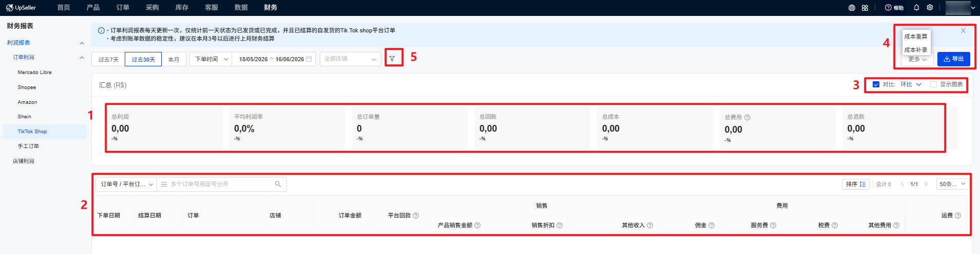Click the calendar icon in date range
The width and height of the screenshot is (980, 254).
(309, 59)
